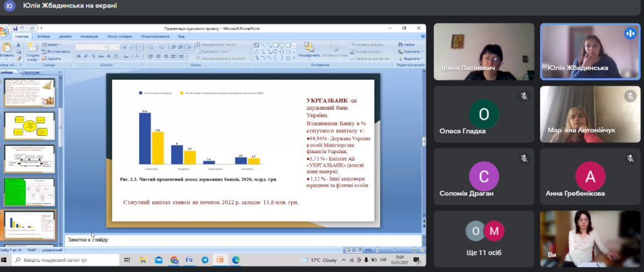Click the Justify text alignment icon
Image resolution: width=644 pixels, height=272 pixels.
(174, 56)
